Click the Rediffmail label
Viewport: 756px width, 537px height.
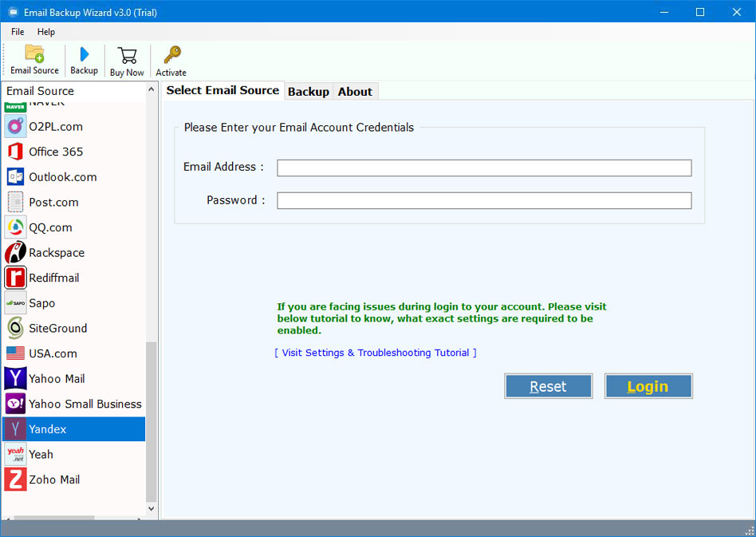point(54,278)
